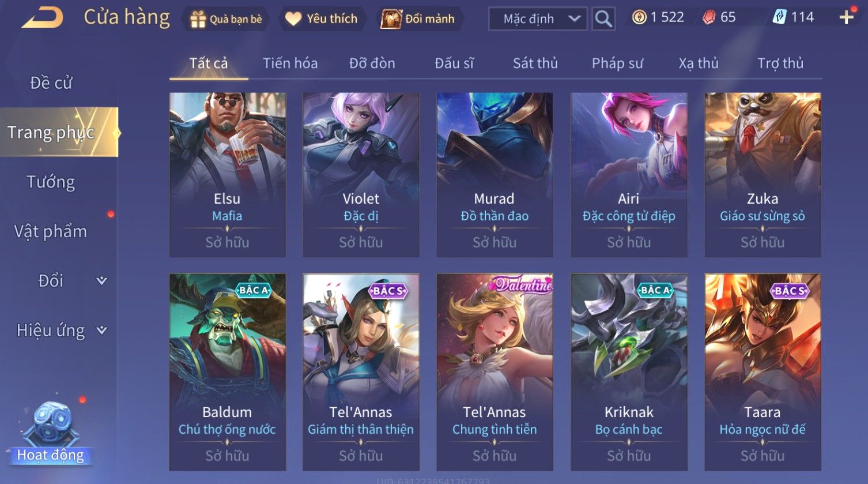Go back using the golden return arrow
The width and height of the screenshot is (868, 484).
(x=42, y=18)
